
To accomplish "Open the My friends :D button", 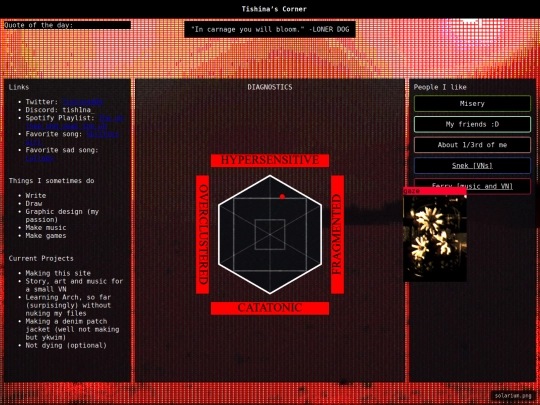I will coord(472,124).
